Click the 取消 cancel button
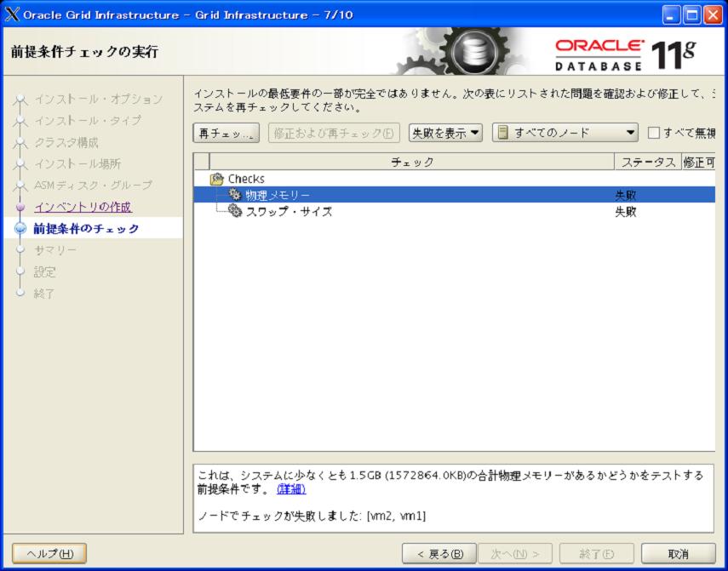Screen dimensions: 728x571 [679, 553]
